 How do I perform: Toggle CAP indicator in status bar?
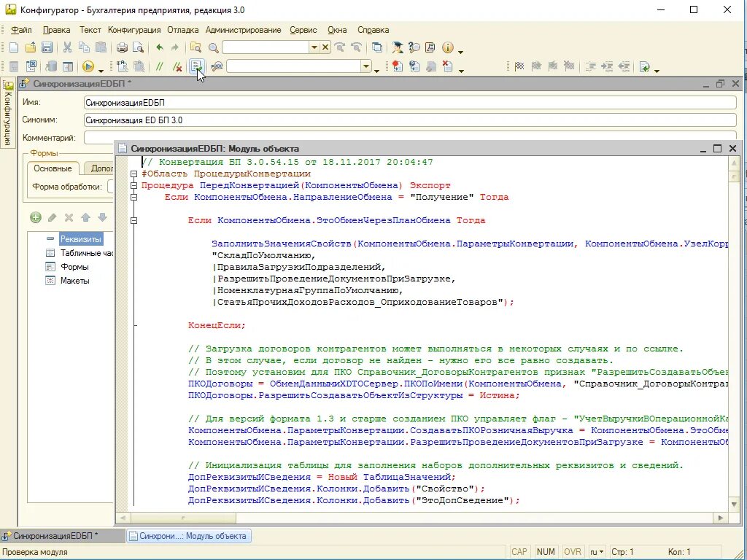[x=519, y=552]
